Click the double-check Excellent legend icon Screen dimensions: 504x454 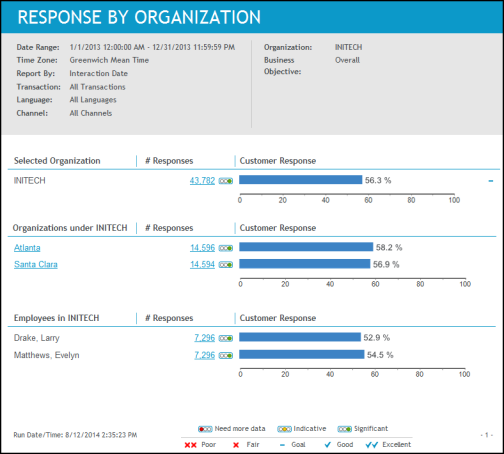[372, 445]
